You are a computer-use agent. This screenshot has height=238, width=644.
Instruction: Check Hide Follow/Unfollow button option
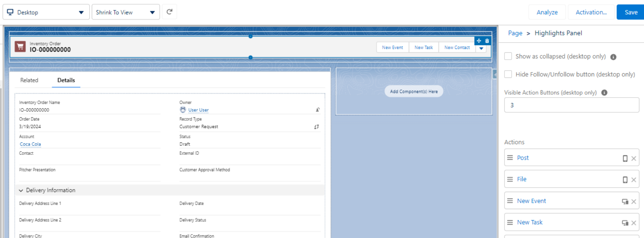(x=508, y=74)
